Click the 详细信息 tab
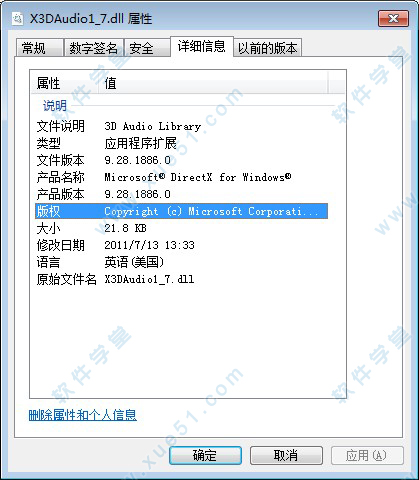Screen dimensions: 419x480 click(x=202, y=46)
